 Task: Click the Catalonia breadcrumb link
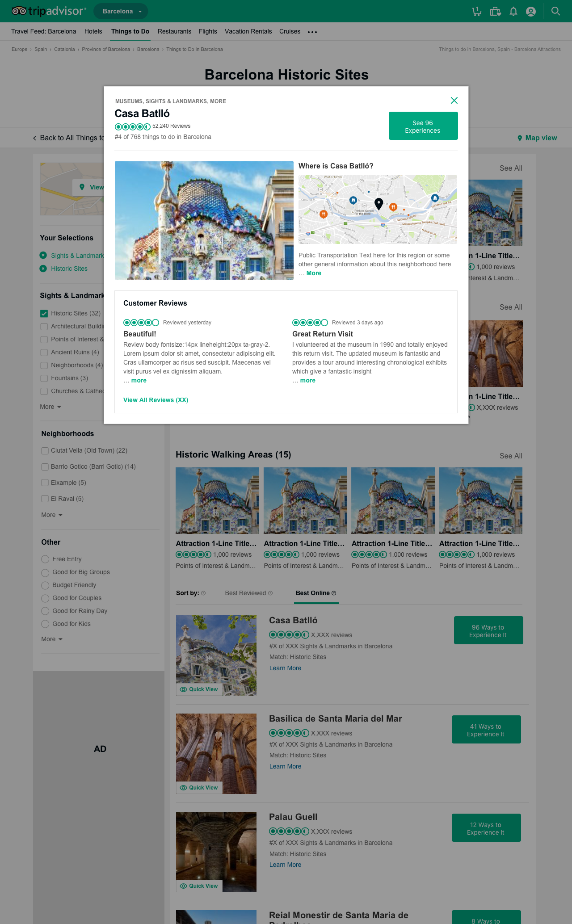[x=64, y=49]
